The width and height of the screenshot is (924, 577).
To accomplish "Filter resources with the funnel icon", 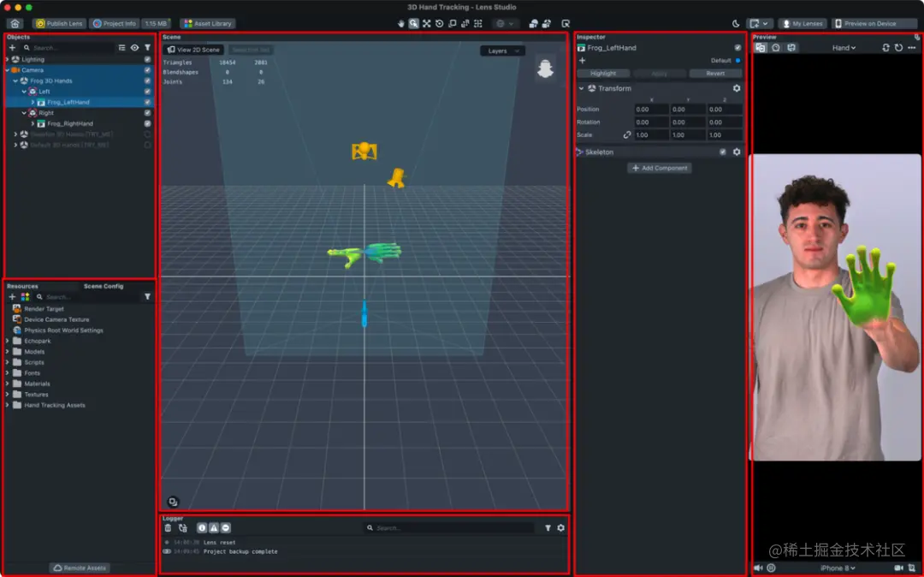I will 147,296.
